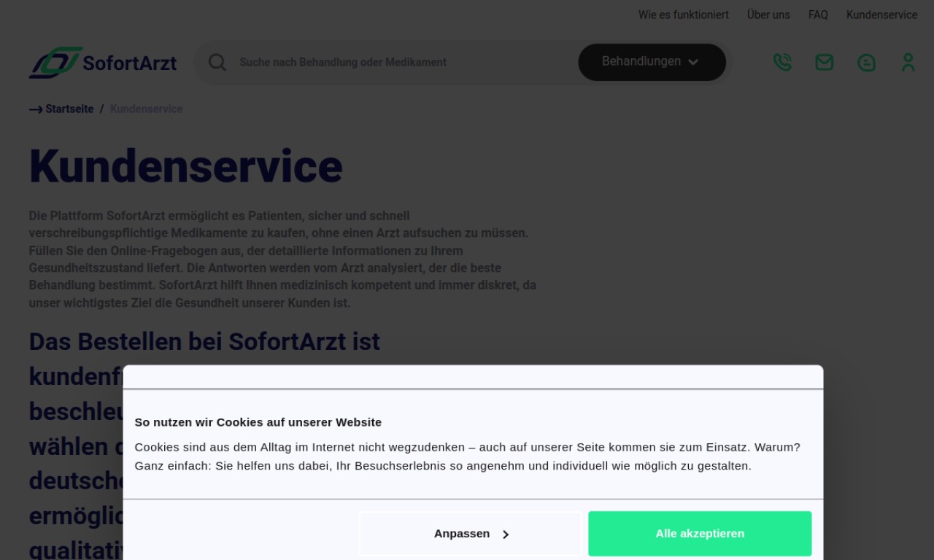Open the phone contact icon
Screen dimensions: 934x560
782,63
